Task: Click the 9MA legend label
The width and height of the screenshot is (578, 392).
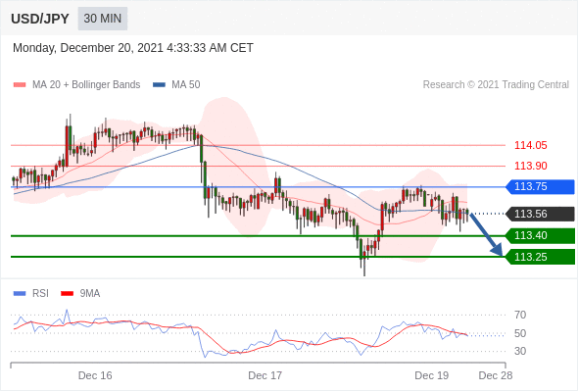Action: (90, 294)
